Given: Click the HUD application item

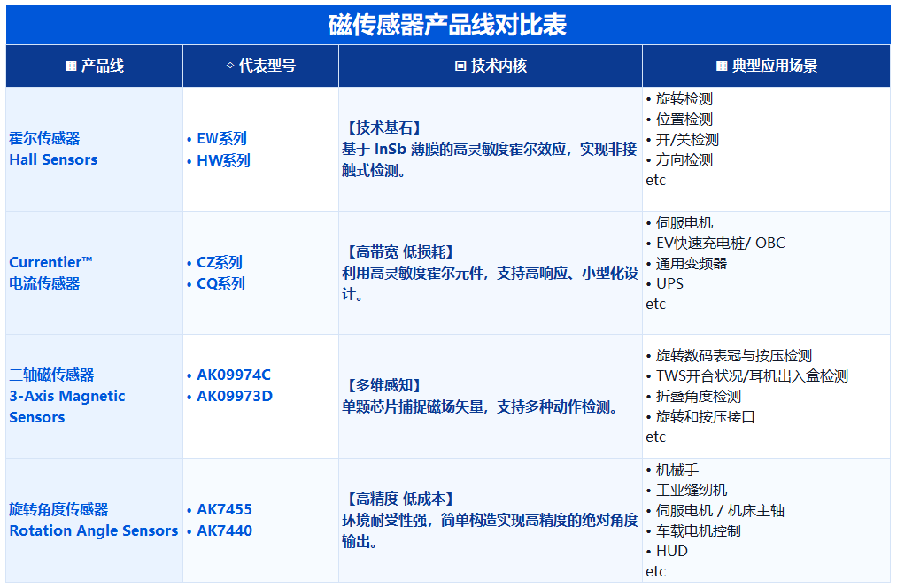Looking at the screenshot, I should click(671, 552).
